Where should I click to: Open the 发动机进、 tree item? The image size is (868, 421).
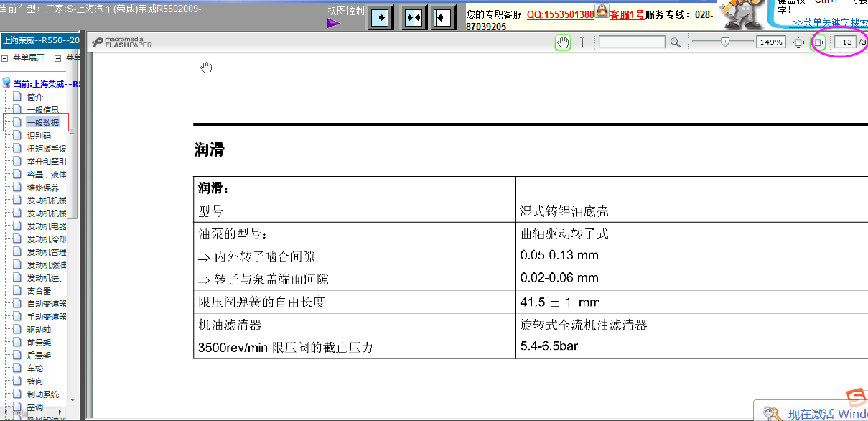(x=45, y=278)
